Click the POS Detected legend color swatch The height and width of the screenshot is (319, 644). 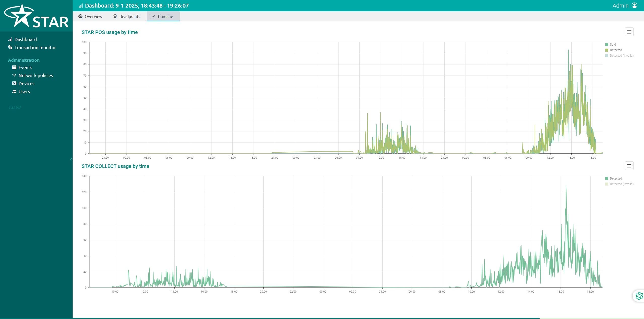click(x=607, y=50)
